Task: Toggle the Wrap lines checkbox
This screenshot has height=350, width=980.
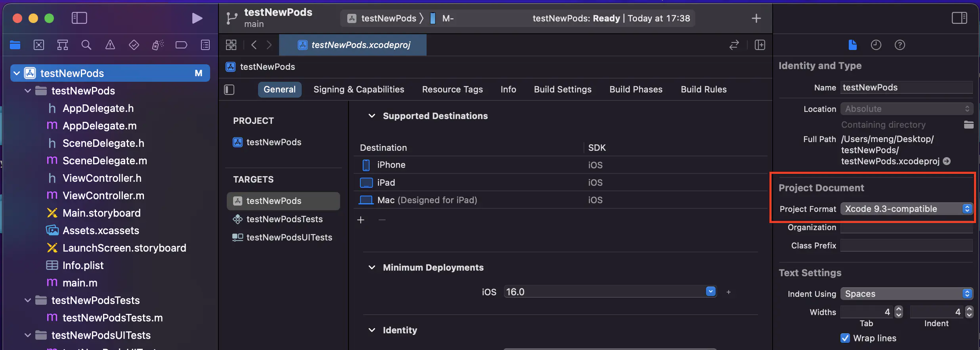Action: 845,338
